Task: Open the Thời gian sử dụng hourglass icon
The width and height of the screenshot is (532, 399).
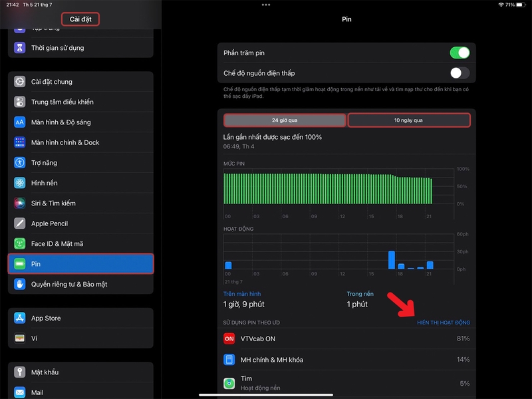Action: 20,48
